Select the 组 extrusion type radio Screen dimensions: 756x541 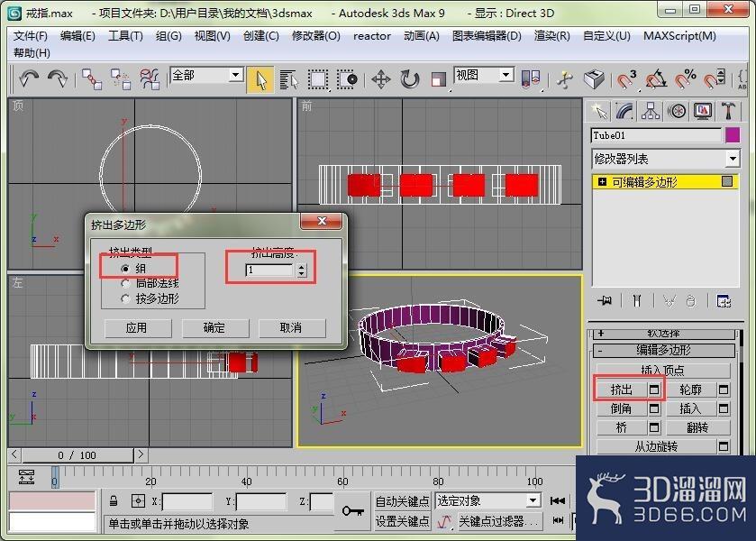[x=125, y=269]
